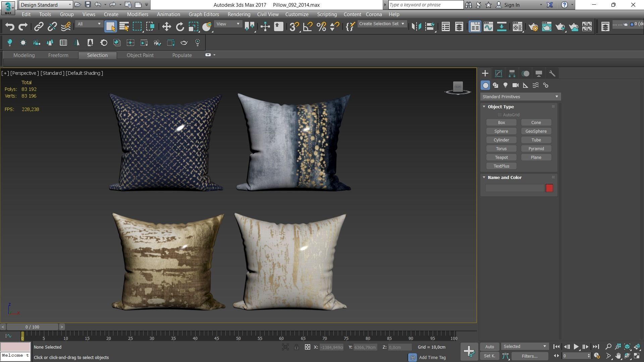Viewport: 644px width, 362px height.
Task: Create a Box primitive
Action: (501, 123)
